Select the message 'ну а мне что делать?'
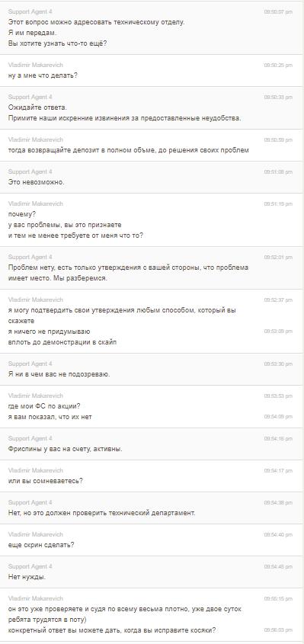The width and height of the screenshot is (304, 644). click(43, 75)
